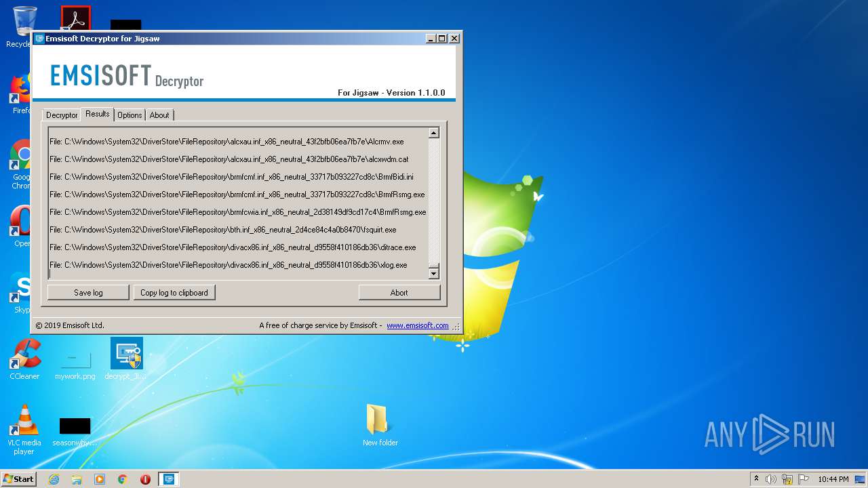The image size is (868, 488).
Task: Click the Show desktop button
Action: click(861, 479)
